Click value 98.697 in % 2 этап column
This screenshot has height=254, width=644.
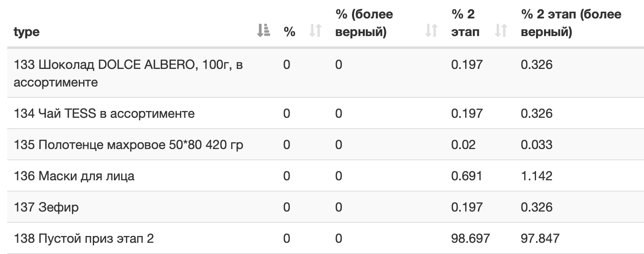(x=470, y=238)
